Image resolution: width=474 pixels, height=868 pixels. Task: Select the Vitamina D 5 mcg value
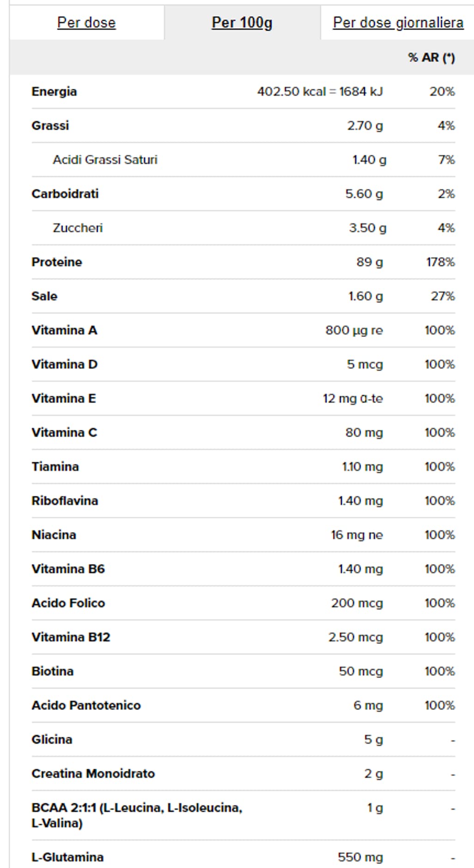point(365,365)
